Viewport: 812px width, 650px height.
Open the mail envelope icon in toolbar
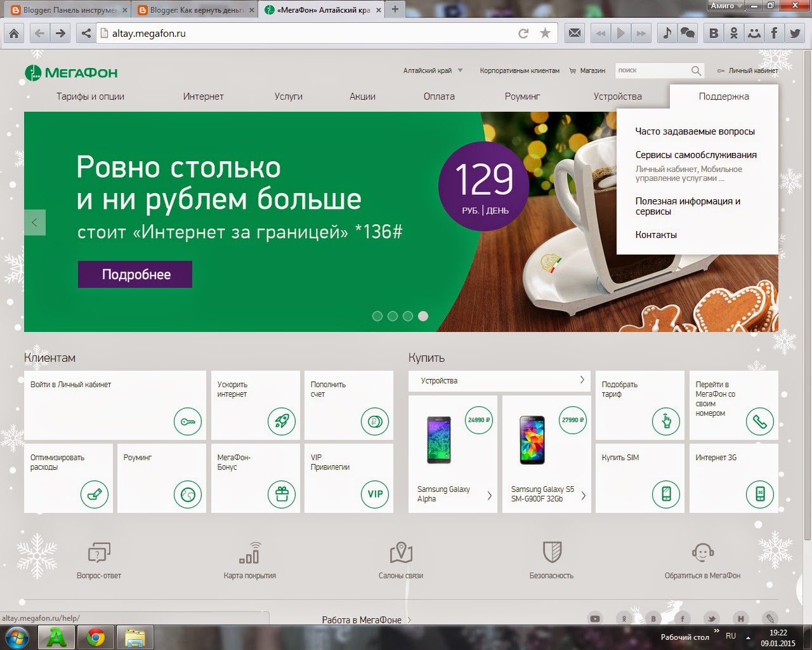[x=575, y=34]
